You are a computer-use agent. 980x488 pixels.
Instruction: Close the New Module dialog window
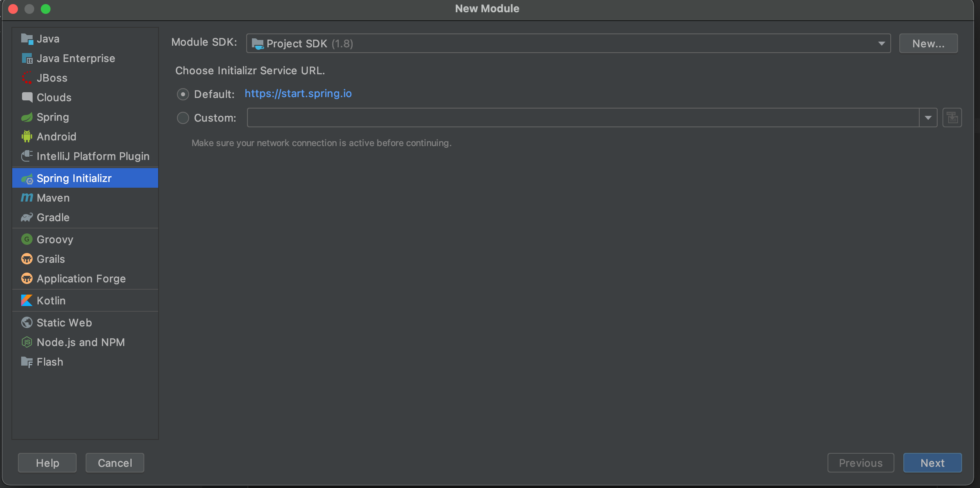13,9
